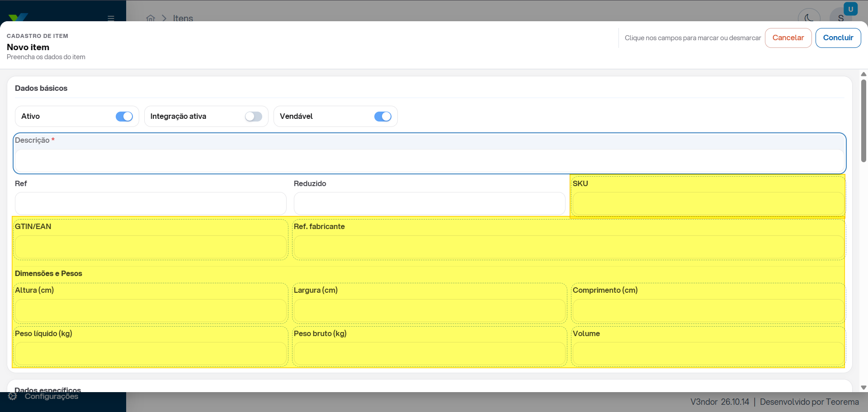Click the 'Desenvolvido por Teorema' footer text
This screenshot has width=868, height=412.
[809, 402]
